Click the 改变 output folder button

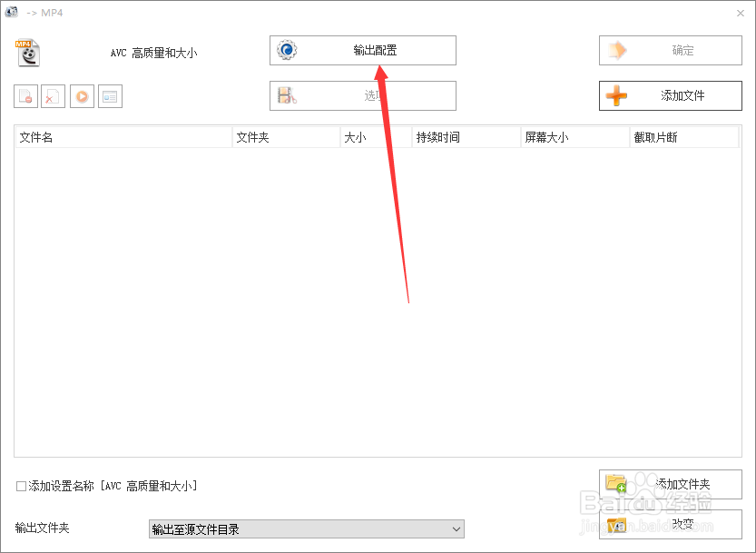670,524
